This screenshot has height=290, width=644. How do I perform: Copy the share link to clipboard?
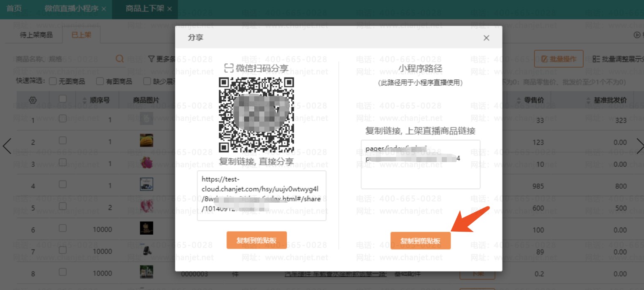click(x=257, y=240)
